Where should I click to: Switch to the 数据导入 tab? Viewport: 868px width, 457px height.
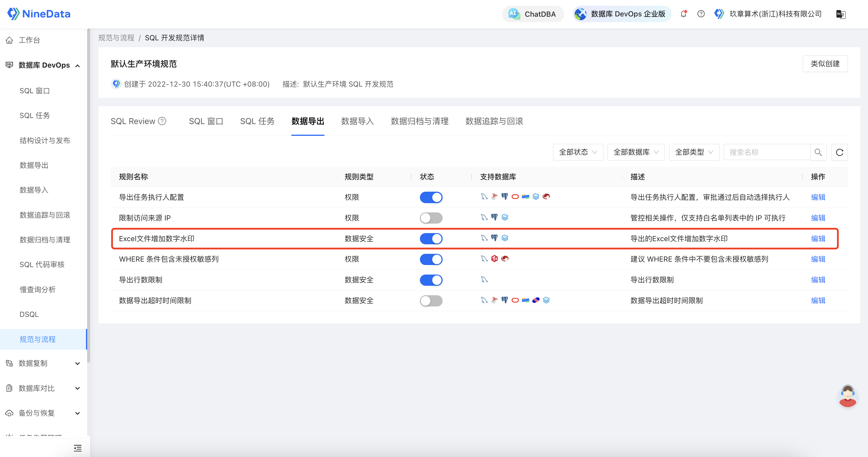coord(357,121)
